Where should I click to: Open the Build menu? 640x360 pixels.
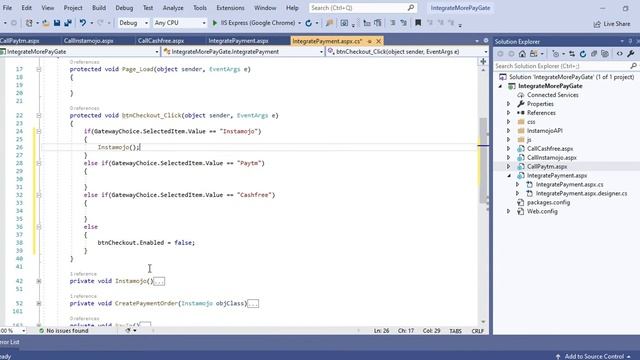99,8
